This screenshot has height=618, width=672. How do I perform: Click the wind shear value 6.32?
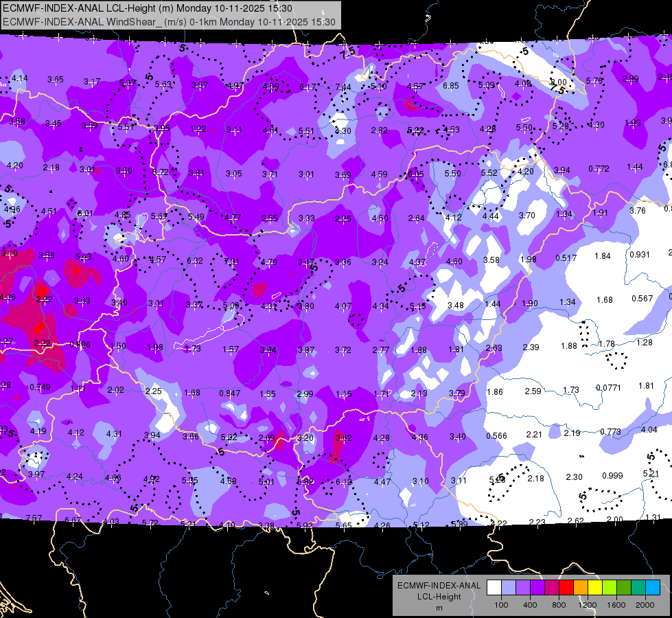coord(195,261)
